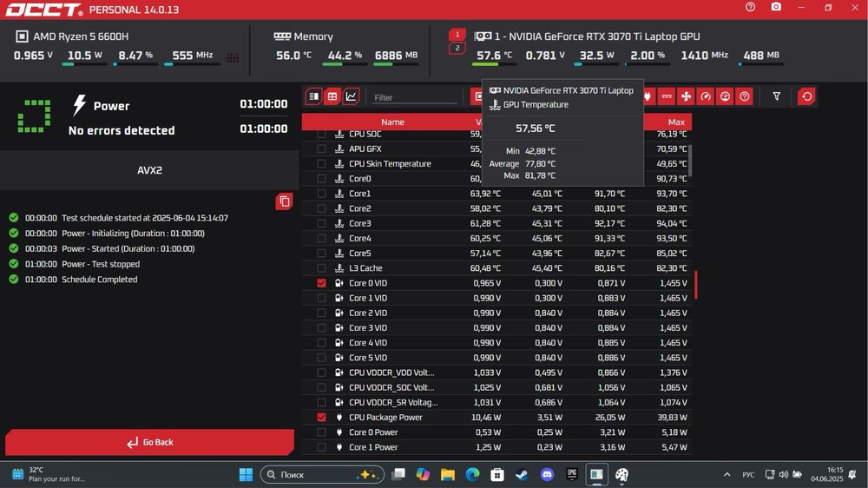Check the Core 1 Power checkbox
The image size is (868, 488).
coord(322,447)
